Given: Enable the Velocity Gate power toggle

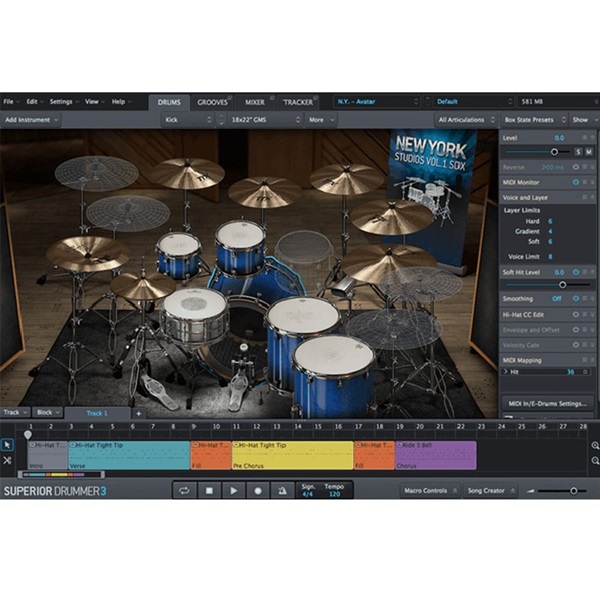Looking at the screenshot, I should (x=576, y=345).
